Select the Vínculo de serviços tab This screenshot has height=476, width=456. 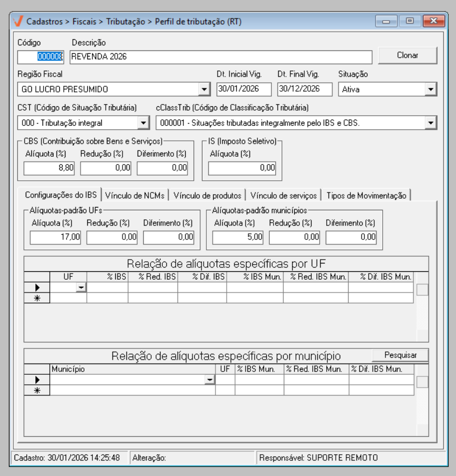click(284, 195)
